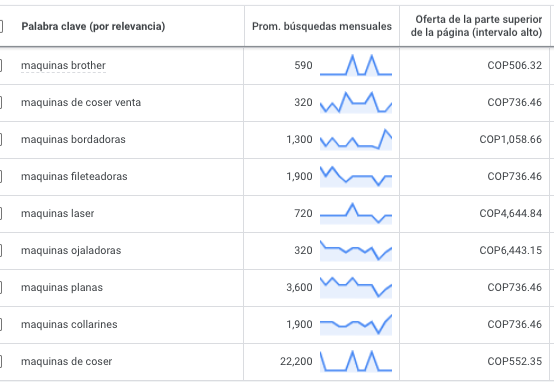Viewport: 554px width, 382px height.
Task: Open the maquinas ojaladoras trend sparkline
Action: point(356,250)
